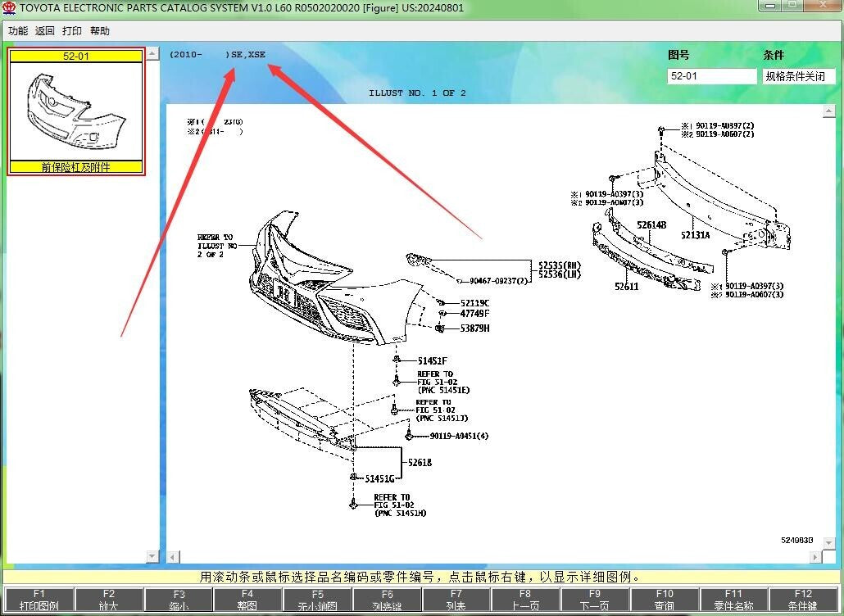Open the 功能 menu
Viewport: 844px width, 616px height.
click(x=18, y=30)
